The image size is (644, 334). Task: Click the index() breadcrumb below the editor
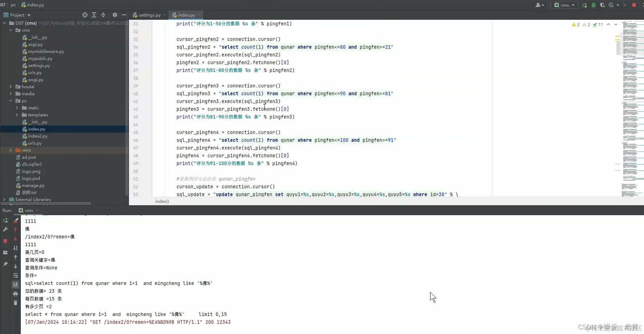(x=162, y=201)
